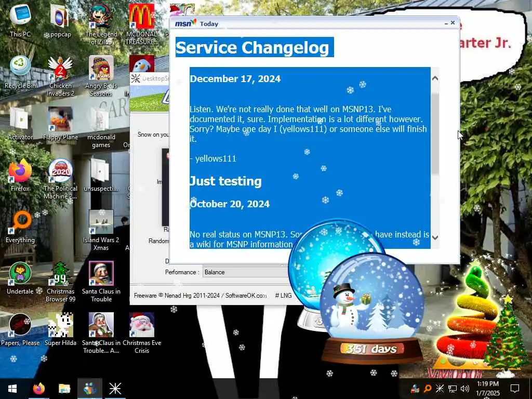Image resolution: width=532 pixels, height=399 pixels.
Task: Click the Just testing heading
Action: click(x=225, y=181)
